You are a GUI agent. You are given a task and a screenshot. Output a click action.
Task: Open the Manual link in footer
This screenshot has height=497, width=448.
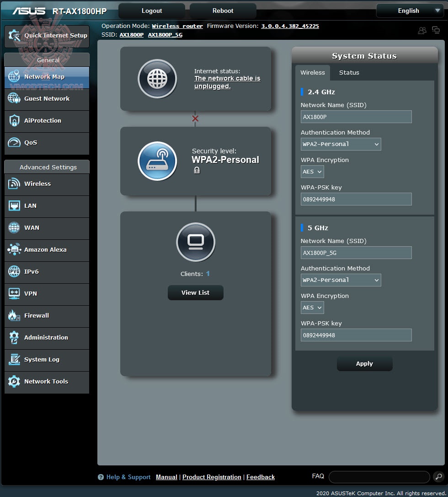point(166,477)
